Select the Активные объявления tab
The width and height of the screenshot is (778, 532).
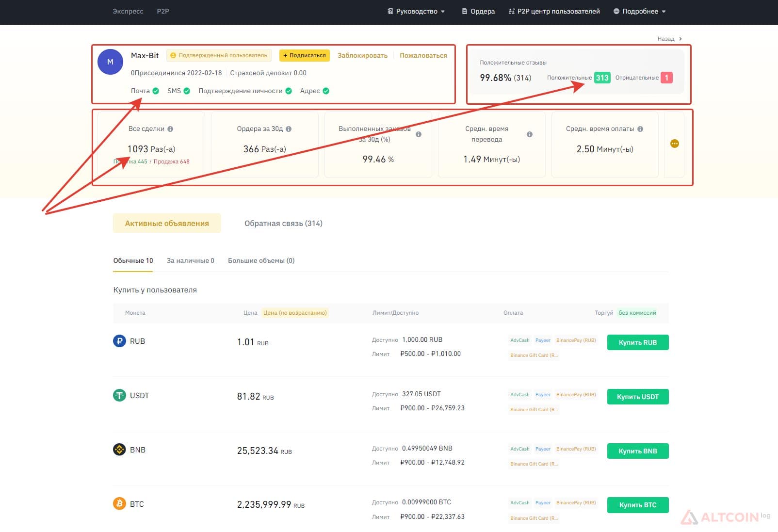pyautogui.click(x=167, y=223)
